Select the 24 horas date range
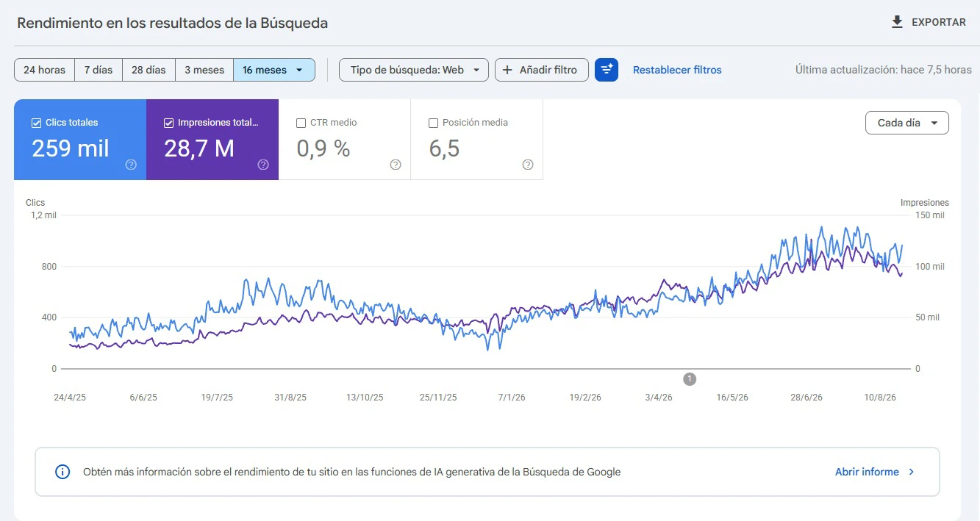 point(44,70)
